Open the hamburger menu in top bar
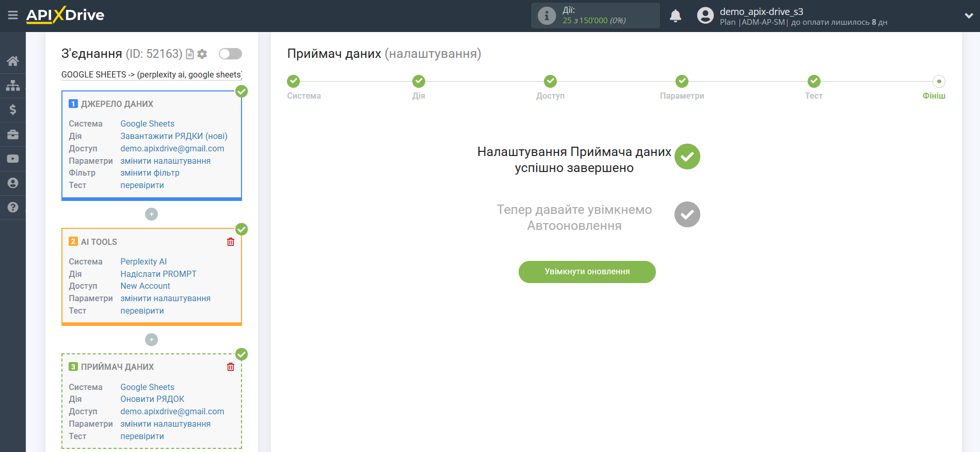 coord(13,15)
